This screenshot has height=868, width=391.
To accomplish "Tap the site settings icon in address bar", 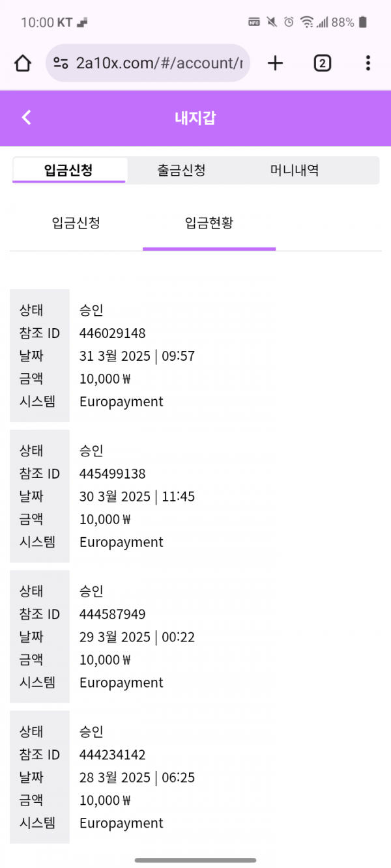I will coord(61,63).
